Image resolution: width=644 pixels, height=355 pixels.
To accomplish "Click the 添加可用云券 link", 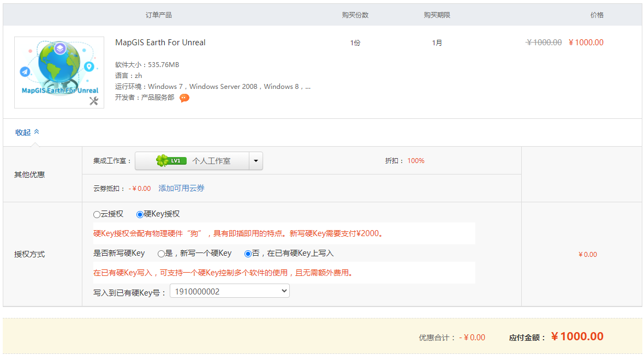I will click(x=182, y=188).
